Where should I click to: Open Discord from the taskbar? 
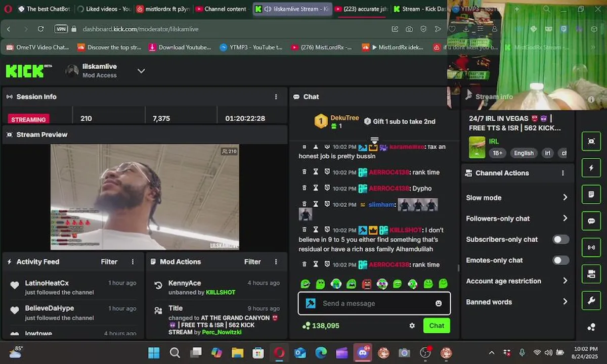(x=363, y=353)
